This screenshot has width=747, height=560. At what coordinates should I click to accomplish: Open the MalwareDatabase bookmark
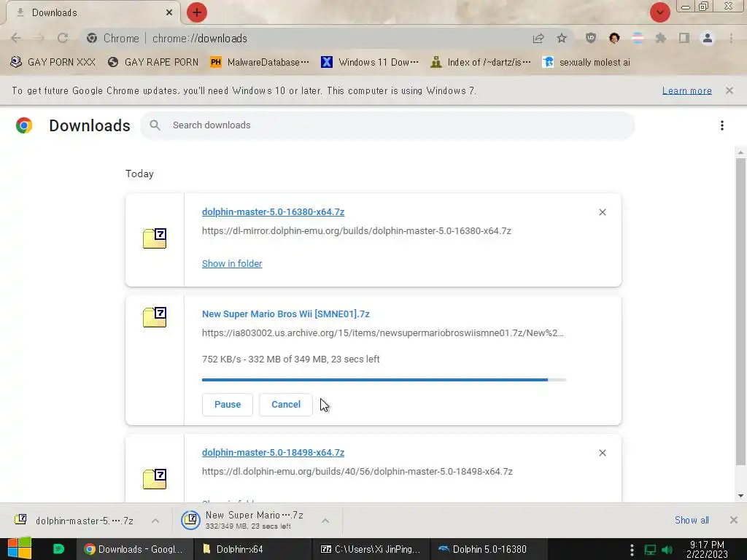(260, 62)
